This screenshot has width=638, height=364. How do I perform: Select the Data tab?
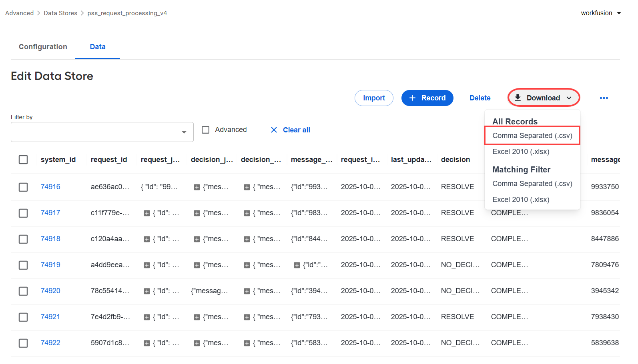click(98, 47)
